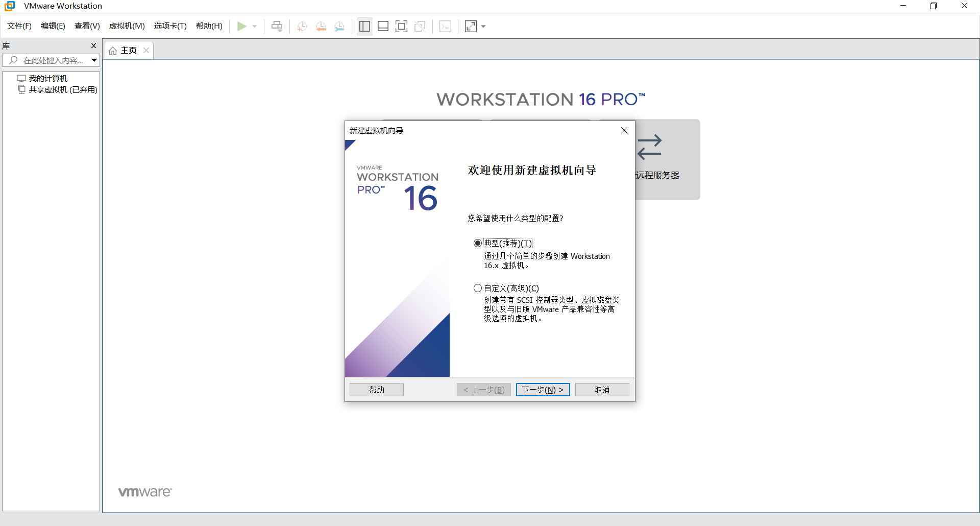The height and width of the screenshot is (526, 980).
Task: Click the shared VMs icon beside 共享虚拟机
Action: point(21,89)
